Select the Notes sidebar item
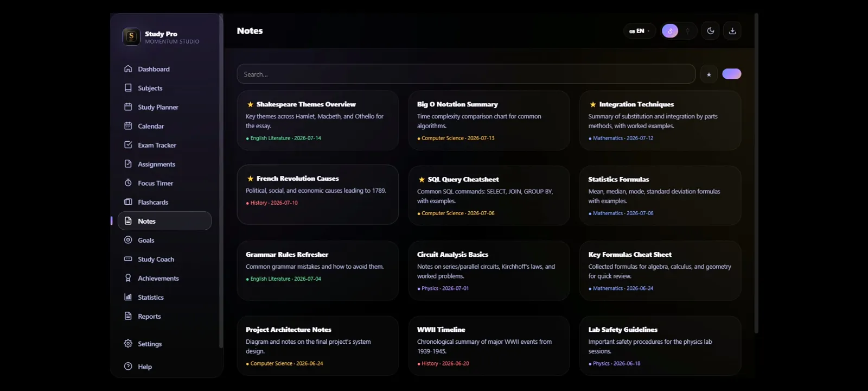Image resolution: width=868 pixels, height=391 pixels. pos(164,221)
